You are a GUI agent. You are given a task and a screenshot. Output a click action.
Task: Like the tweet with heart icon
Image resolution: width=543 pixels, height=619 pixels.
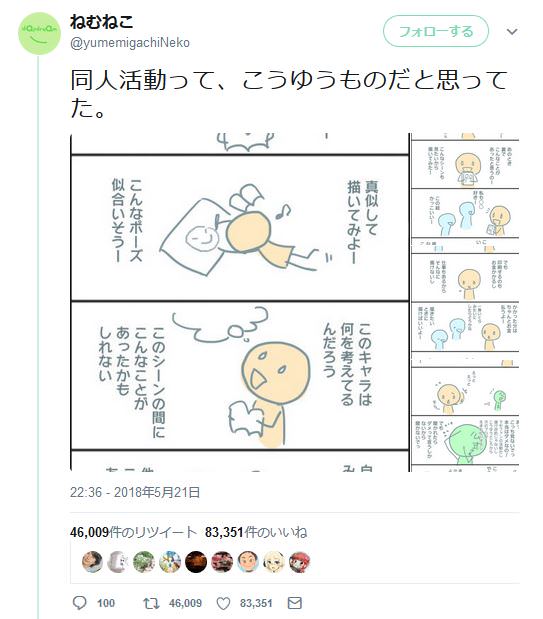click(x=224, y=603)
